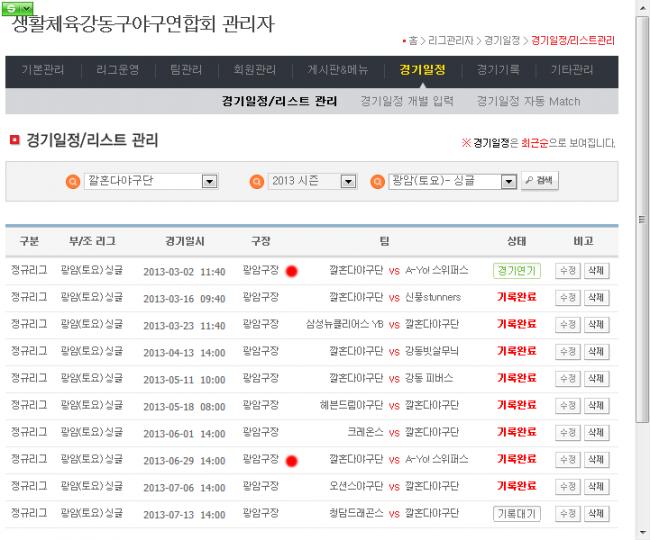The width and height of the screenshot is (650, 540).
Task: Click 수정 for the 2013-06-01 game
Action: (x=568, y=433)
